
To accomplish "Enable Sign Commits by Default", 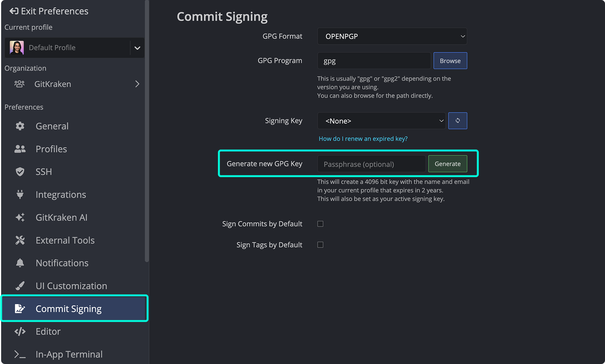I will (320, 223).
